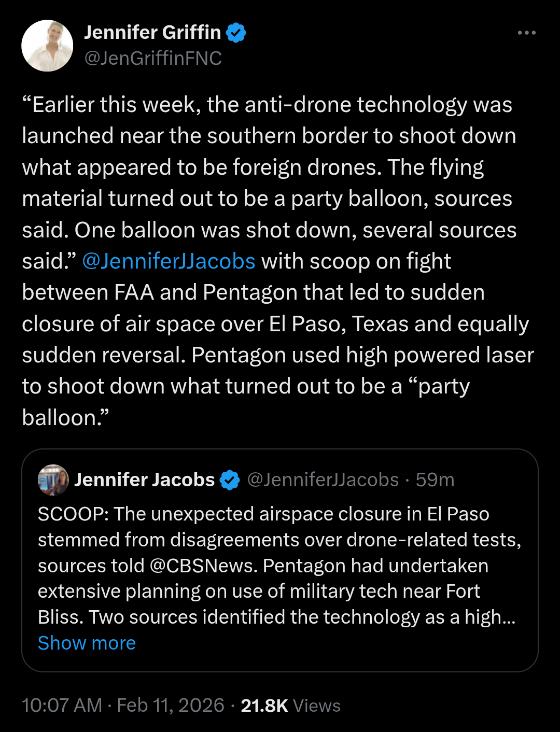This screenshot has width=560, height=732.
Task: Click the Jennifer Jacobs name in quoted post
Action: tap(145, 480)
